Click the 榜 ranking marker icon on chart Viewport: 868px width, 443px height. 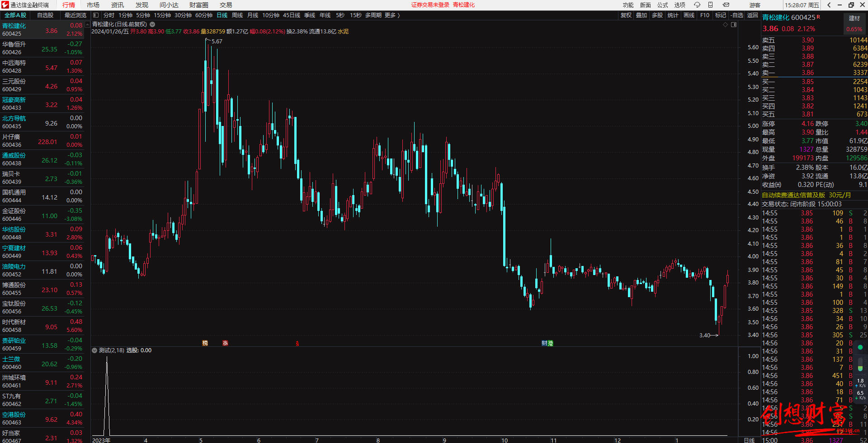205,343
